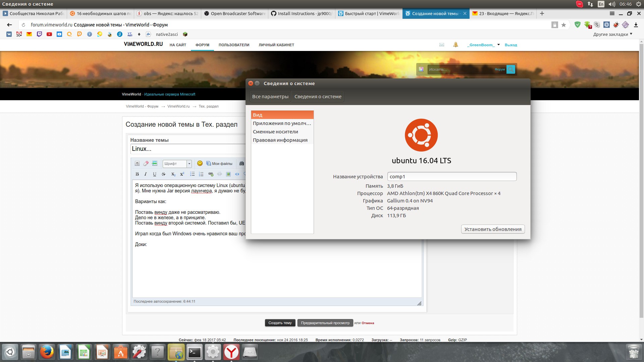Open the ladybug extension icon
The height and width of the screenshot is (362, 644).
pos(616,24)
